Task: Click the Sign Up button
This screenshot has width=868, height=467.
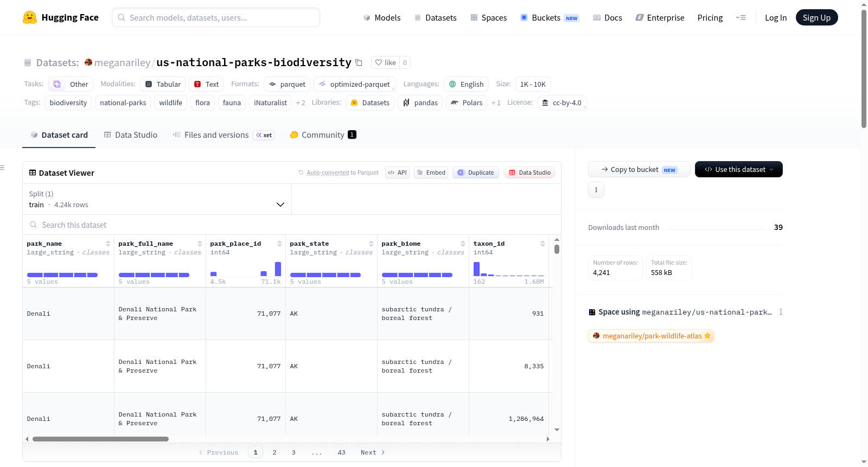Action: (x=816, y=17)
